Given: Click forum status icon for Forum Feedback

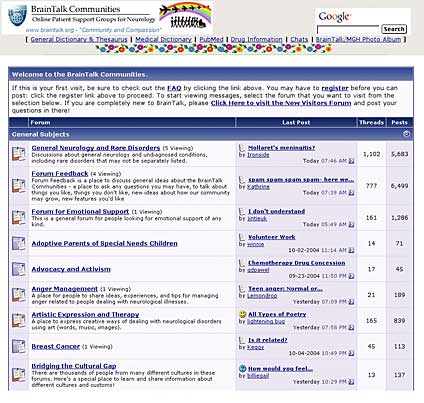Looking at the screenshot, I should point(19,186).
